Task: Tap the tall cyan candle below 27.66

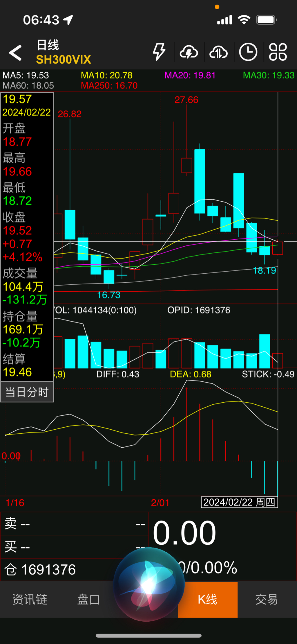Action: [200, 181]
